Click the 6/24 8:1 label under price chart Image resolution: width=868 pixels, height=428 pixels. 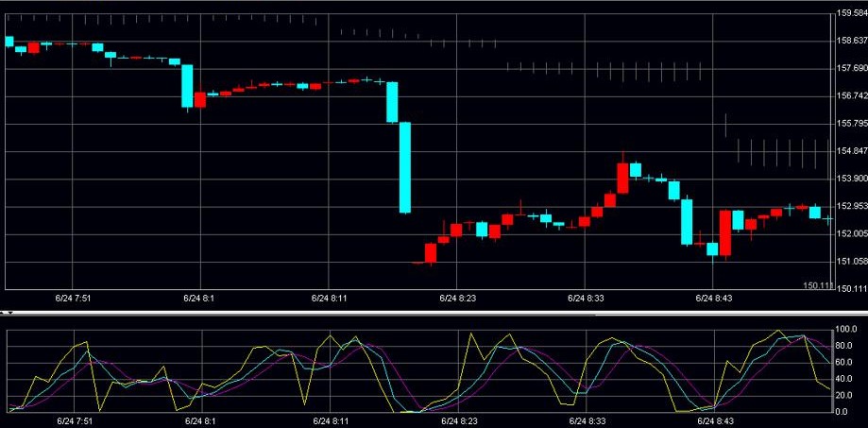[200, 298]
